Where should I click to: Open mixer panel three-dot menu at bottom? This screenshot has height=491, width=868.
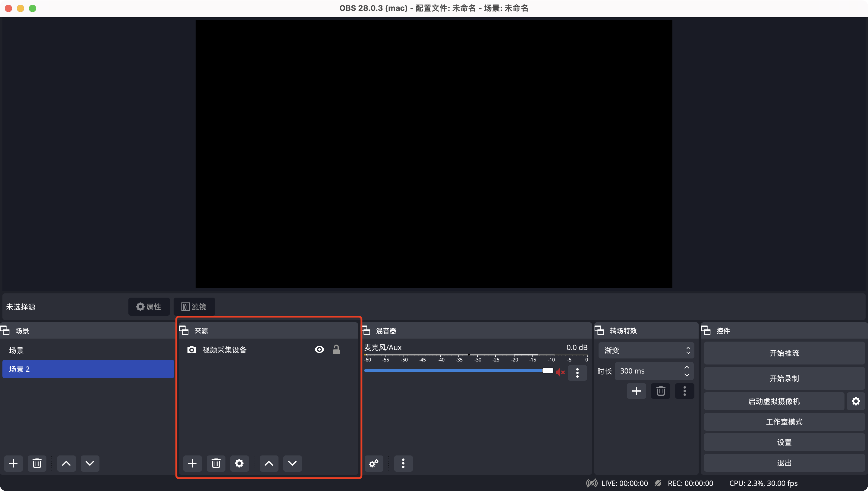point(403,463)
